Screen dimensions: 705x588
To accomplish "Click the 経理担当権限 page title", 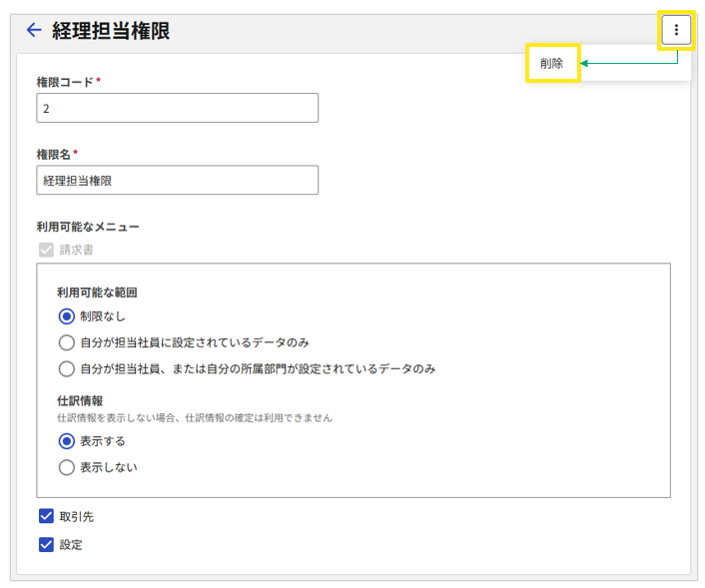I will tap(111, 31).
